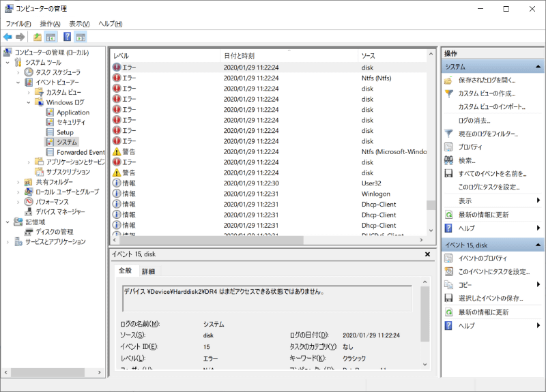Click the event list horizontal scrollbar thumb

pos(211,240)
